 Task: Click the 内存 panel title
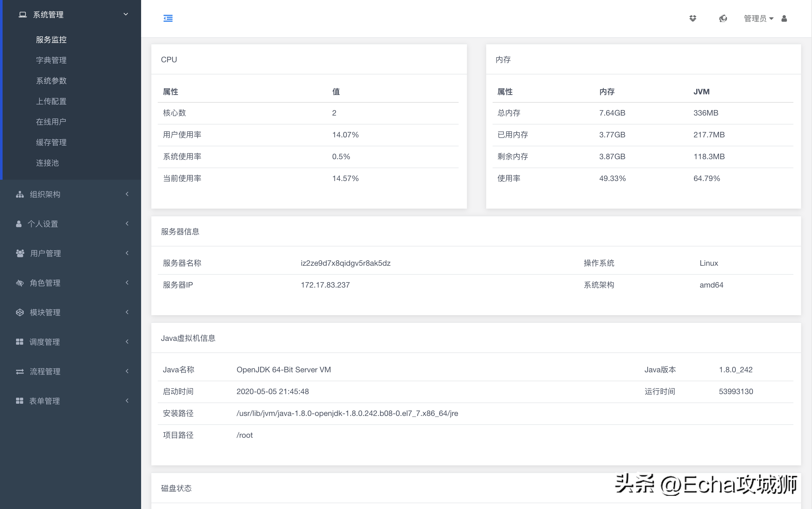503,60
